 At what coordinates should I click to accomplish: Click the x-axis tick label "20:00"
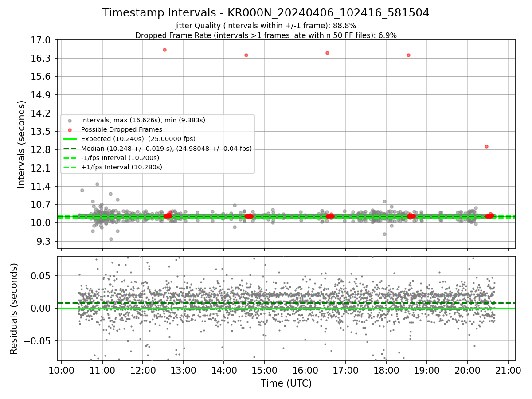pos(467,370)
